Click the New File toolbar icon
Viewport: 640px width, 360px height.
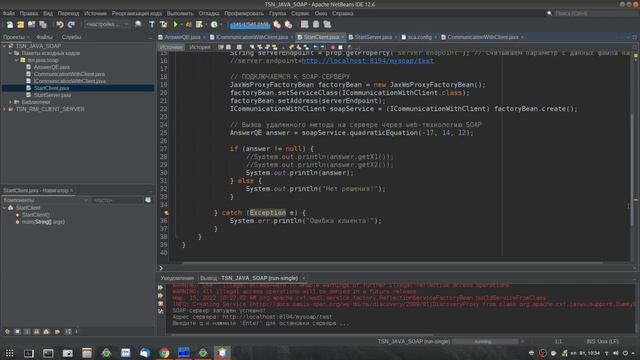coord(9,24)
